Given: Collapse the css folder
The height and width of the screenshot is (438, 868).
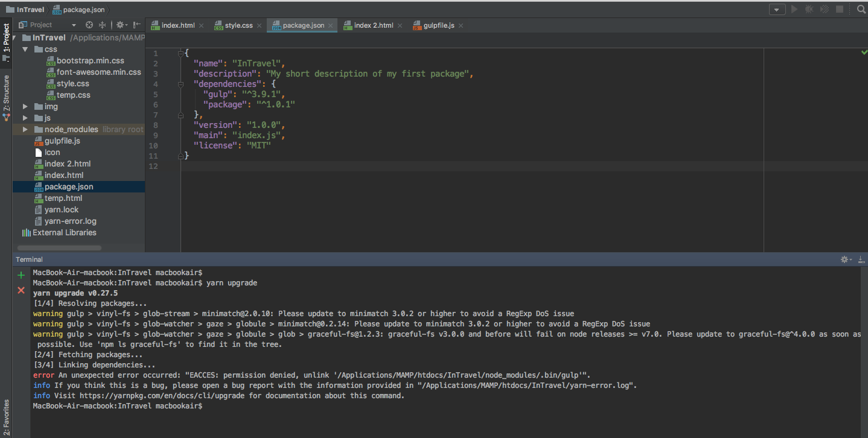Looking at the screenshot, I should [x=25, y=49].
